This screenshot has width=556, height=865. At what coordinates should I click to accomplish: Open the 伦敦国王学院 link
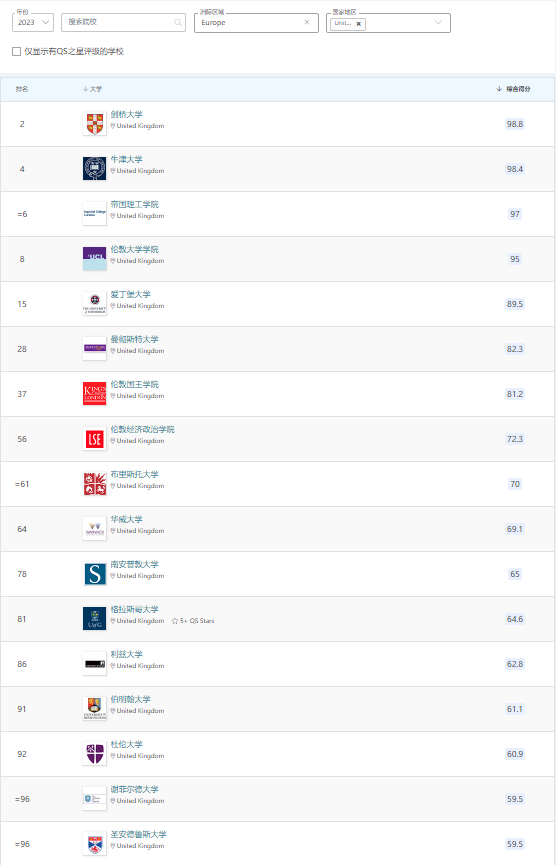coord(135,384)
